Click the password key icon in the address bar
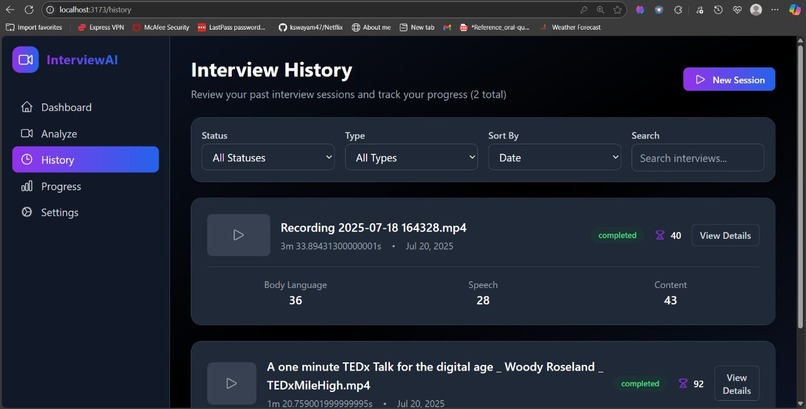Screen dimensions: 806x409 583,10
